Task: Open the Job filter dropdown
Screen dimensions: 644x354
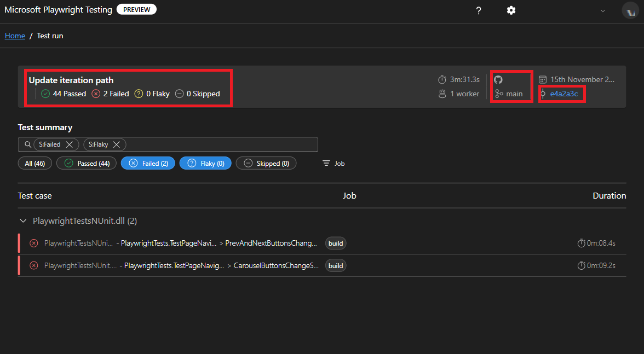Action: pyautogui.click(x=333, y=163)
